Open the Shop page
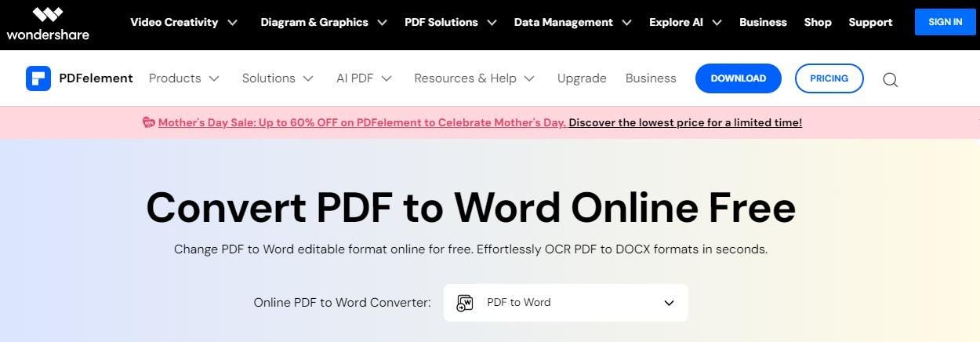Viewport: 980px width, 342px height. pos(818,22)
